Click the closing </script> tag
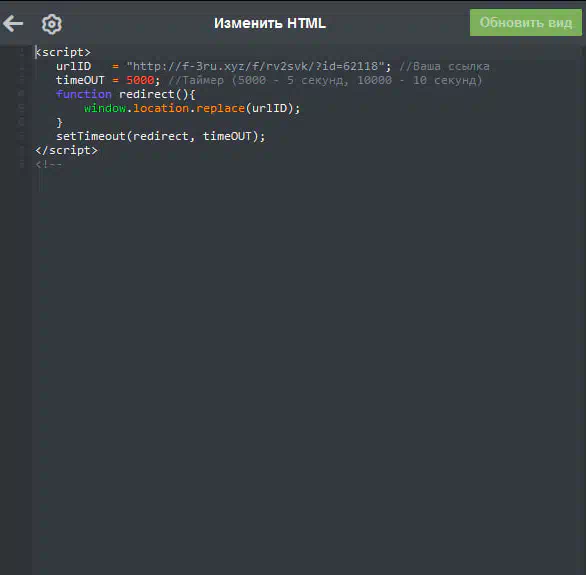The image size is (586, 575). tap(66, 151)
